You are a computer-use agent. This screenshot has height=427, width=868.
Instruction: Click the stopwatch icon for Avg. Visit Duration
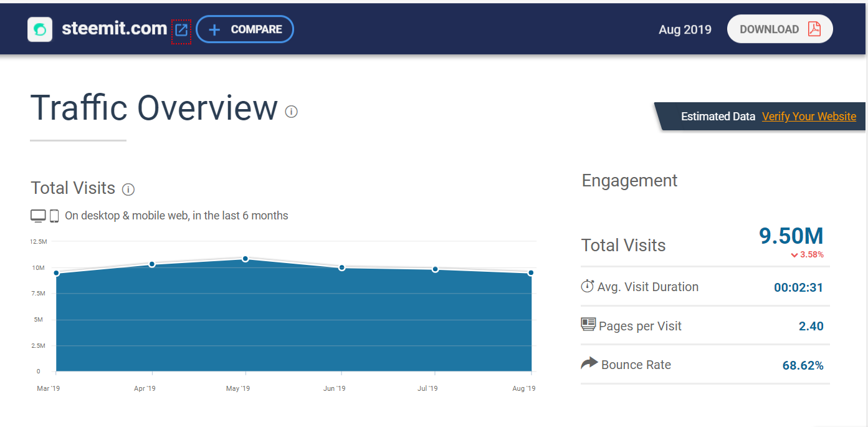588,286
